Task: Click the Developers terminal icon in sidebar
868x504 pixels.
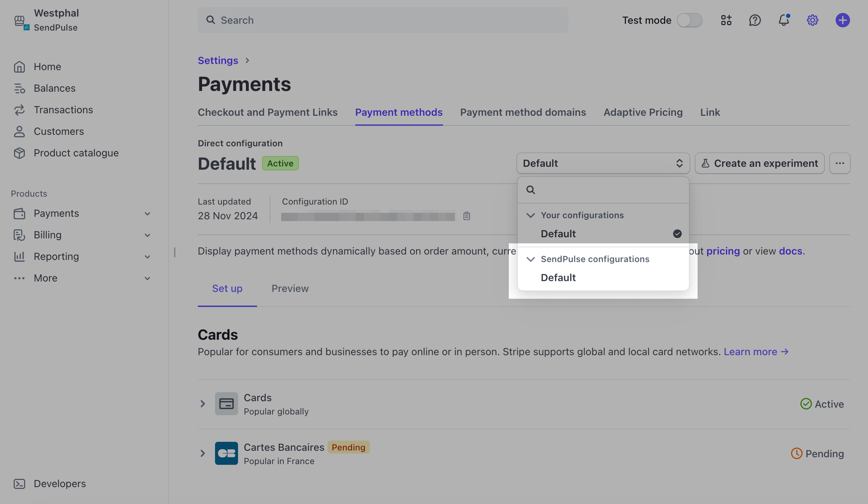Action: 19,484
